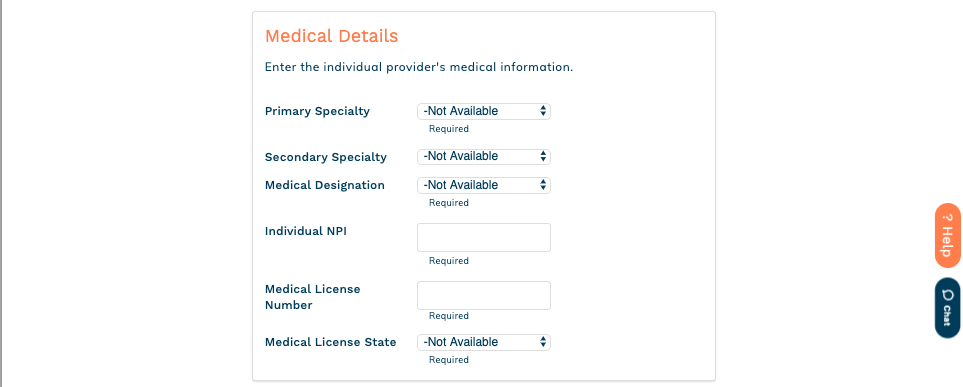Open the Chat side widget
This screenshot has width=963, height=387.
coord(947,308)
